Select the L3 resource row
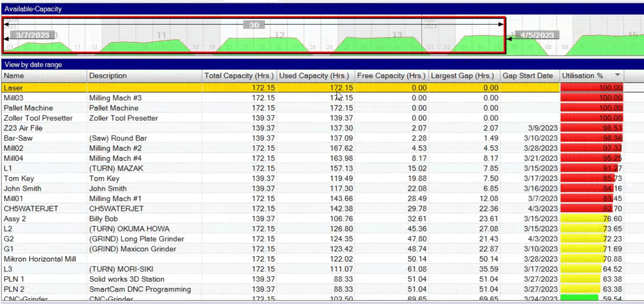644x305 pixels. tap(322, 269)
